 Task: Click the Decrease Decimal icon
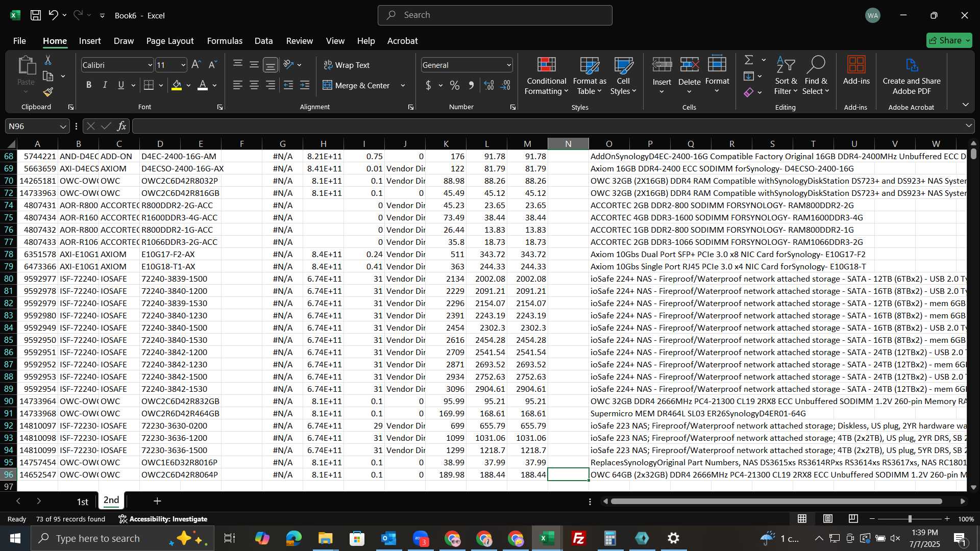505,85
